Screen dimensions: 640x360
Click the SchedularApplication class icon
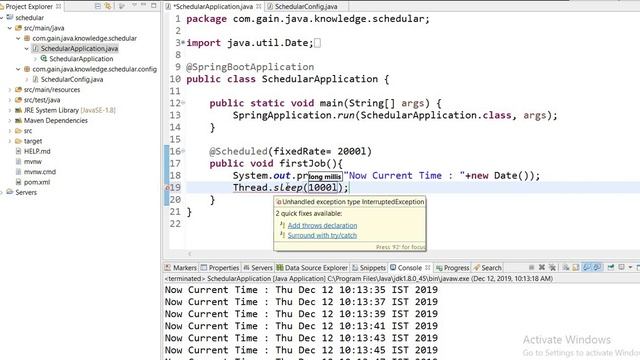(44, 59)
